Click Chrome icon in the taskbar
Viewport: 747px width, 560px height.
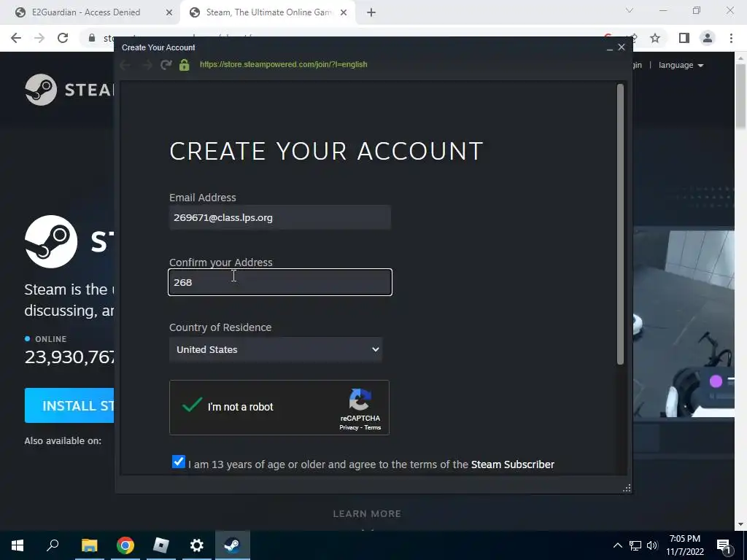(x=125, y=545)
